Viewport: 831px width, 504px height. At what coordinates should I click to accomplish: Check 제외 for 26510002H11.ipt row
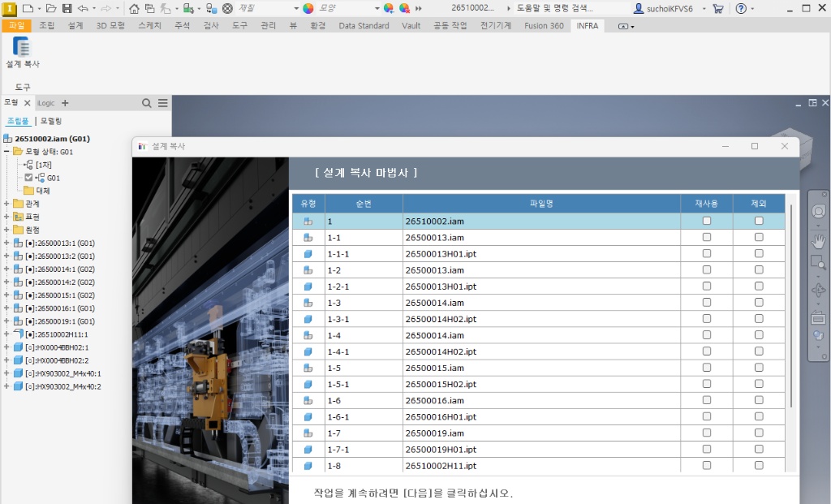(759, 465)
